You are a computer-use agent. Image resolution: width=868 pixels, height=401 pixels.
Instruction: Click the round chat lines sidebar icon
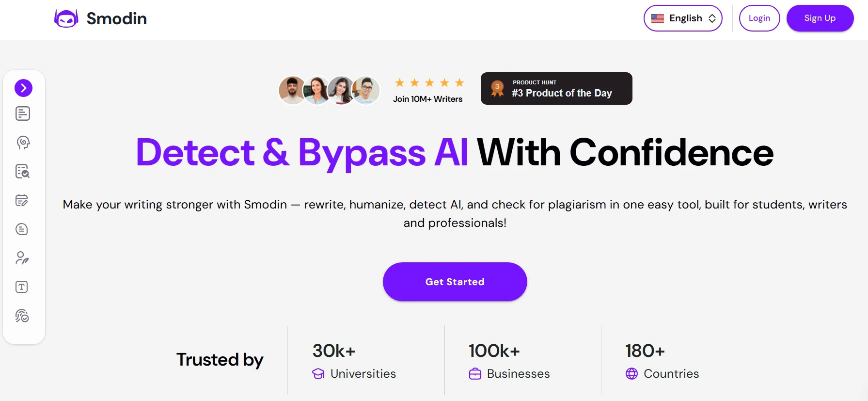tap(22, 229)
